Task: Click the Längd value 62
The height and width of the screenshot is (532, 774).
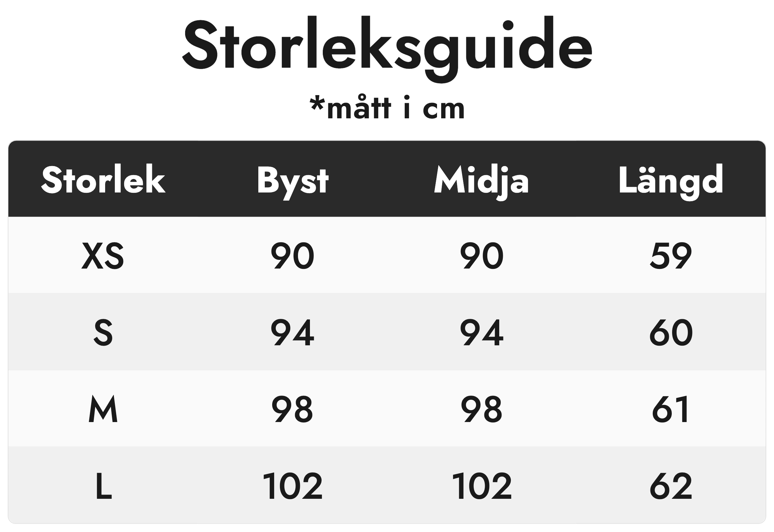Action: pyautogui.click(x=671, y=486)
